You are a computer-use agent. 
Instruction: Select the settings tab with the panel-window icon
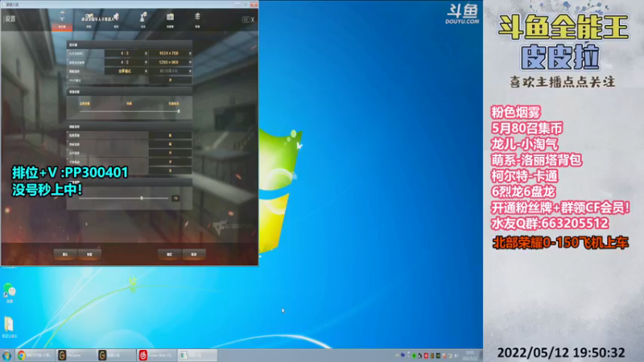pyautogui.click(x=170, y=20)
